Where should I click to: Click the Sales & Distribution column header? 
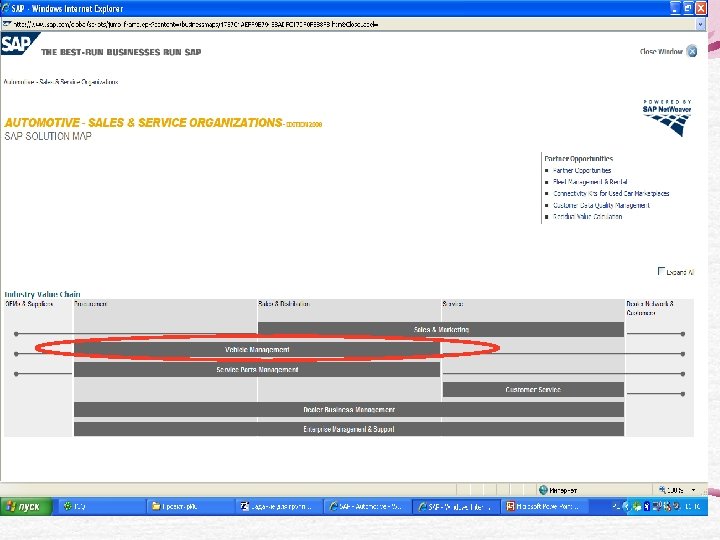tap(284, 304)
